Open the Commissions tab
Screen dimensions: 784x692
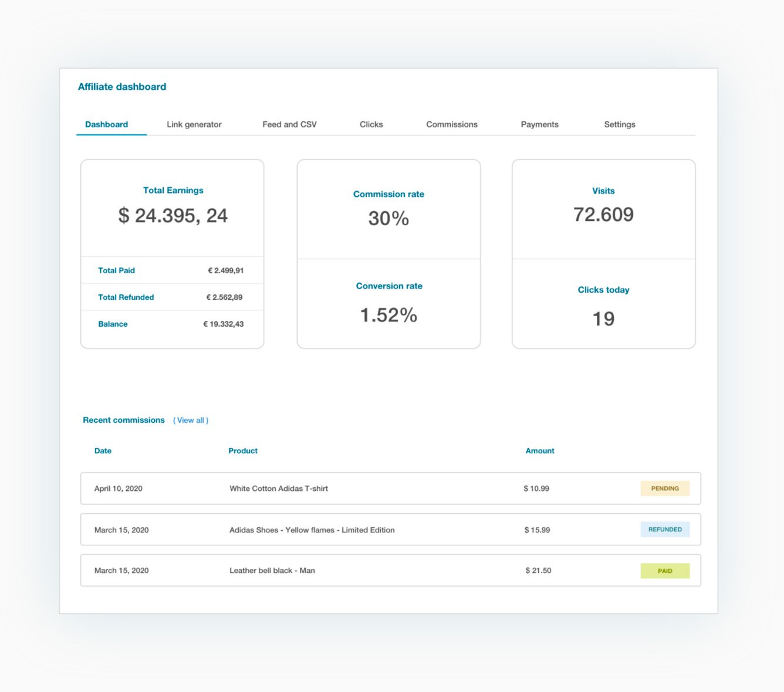[x=452, y=124]
